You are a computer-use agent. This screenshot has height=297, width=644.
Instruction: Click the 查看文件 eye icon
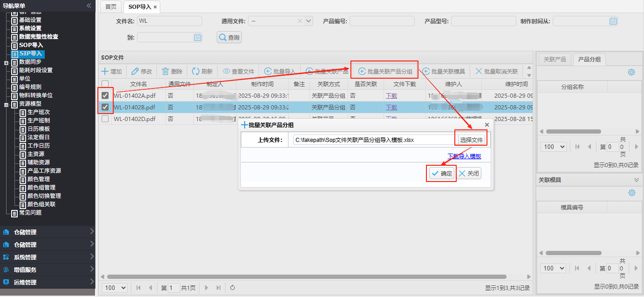point(226,71)
